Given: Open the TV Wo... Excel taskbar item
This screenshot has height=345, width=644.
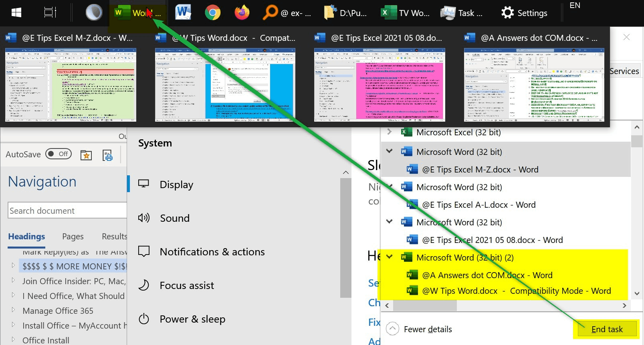Looking at the screenshot, I should coord(405,13).
